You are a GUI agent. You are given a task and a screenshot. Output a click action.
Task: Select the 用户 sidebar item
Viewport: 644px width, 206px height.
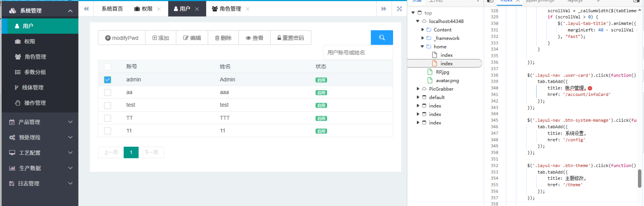coord(40,26)
